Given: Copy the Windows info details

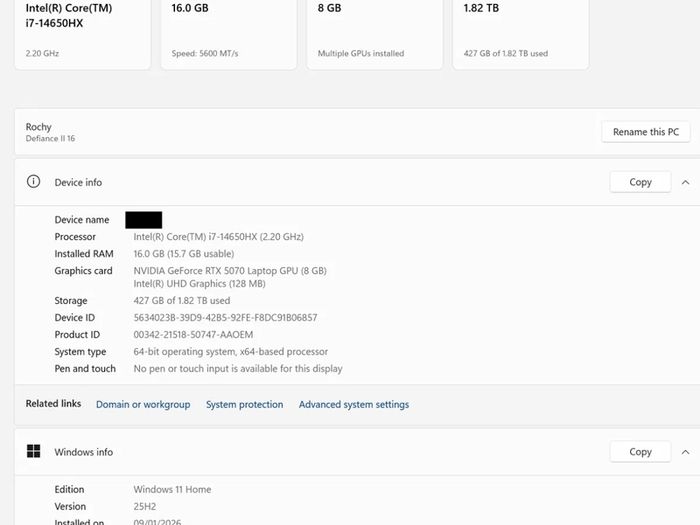Looking at the screenshot, I should [640, 452].
